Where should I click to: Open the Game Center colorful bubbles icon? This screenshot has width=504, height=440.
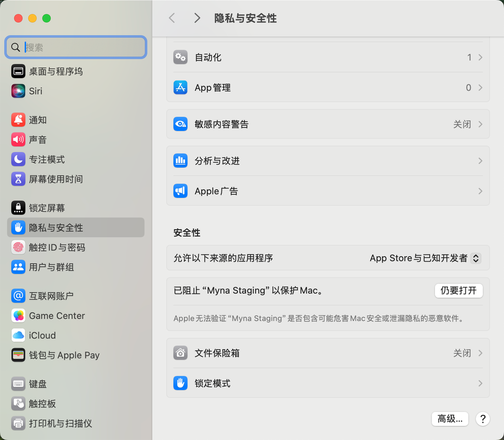point(18,316)
